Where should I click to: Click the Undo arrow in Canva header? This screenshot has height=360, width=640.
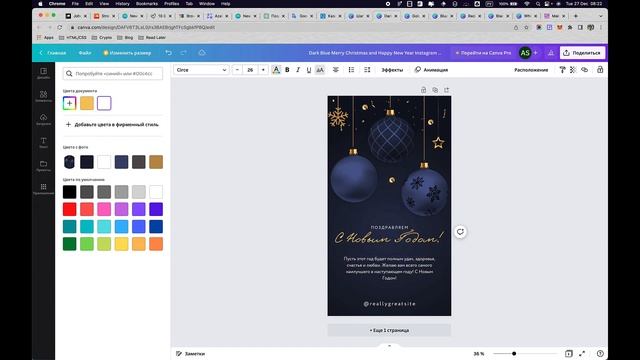click(169, 53)
